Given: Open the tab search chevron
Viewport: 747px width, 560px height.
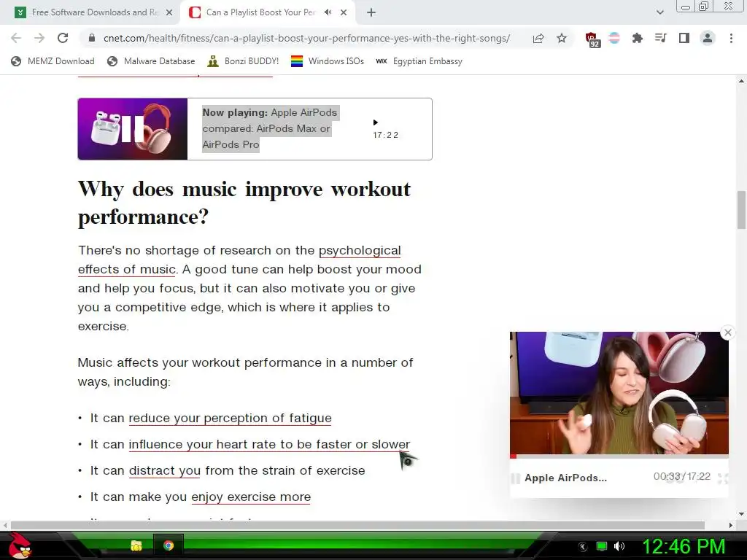Looking at the screenshot, I should [659, 12].
